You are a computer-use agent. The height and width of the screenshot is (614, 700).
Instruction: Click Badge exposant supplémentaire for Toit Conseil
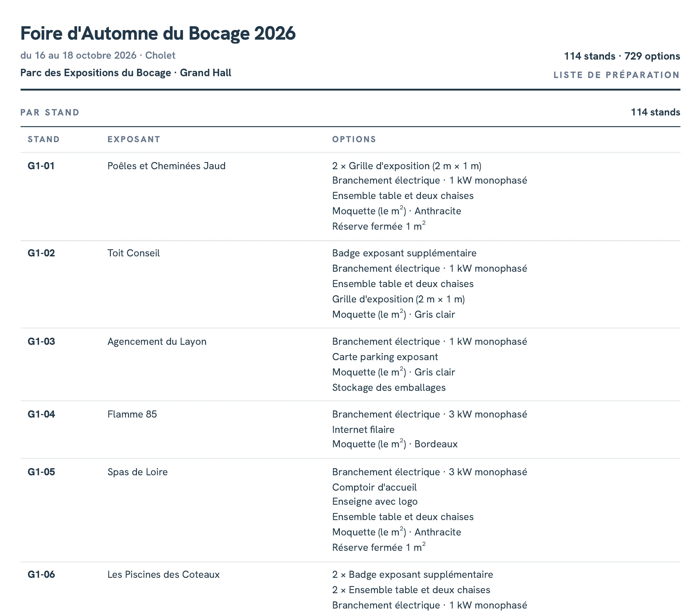(x=404, y=253)
